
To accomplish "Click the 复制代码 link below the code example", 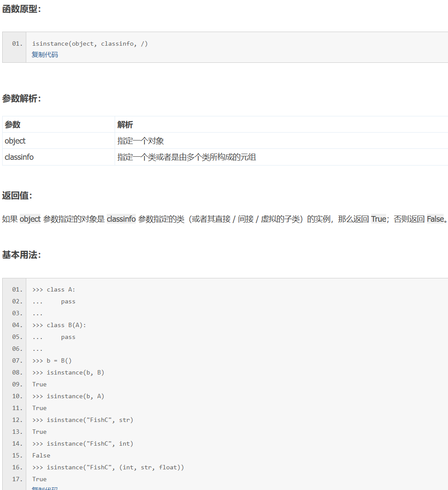I will [x=44, y=488].
